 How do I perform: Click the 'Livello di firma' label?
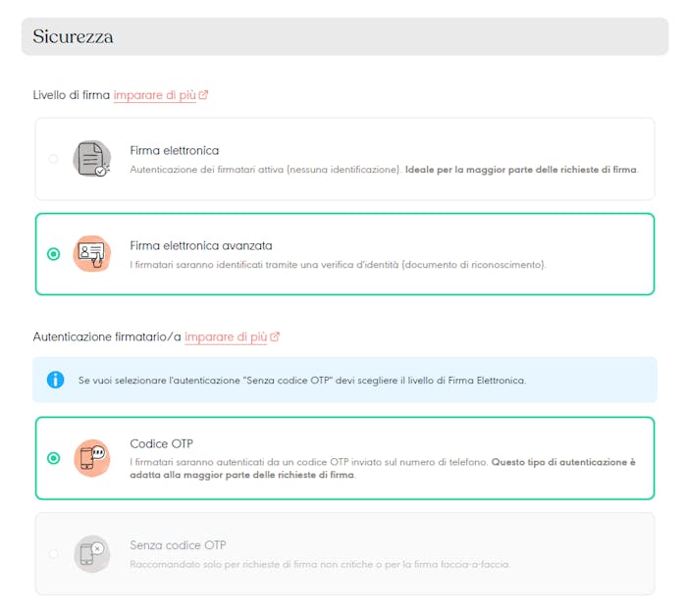click(72, 95)
